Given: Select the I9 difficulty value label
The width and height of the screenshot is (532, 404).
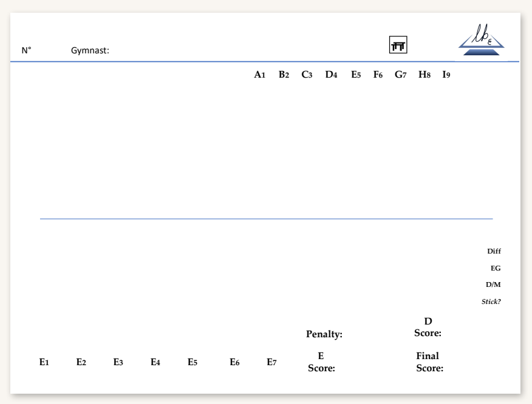Looking at the screenshot, I should pos(446,75).
